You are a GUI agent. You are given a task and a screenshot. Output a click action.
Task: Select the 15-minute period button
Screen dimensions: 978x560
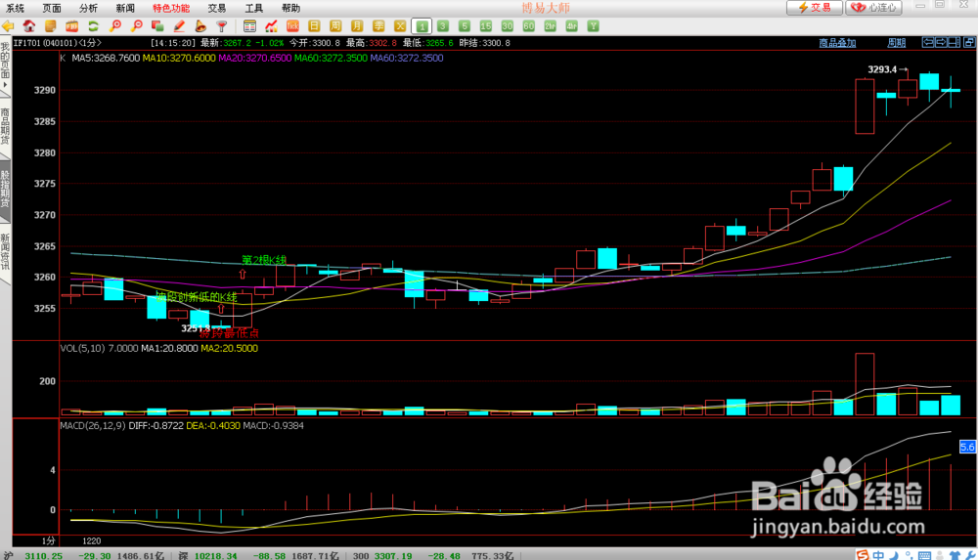tap(486, 26)
